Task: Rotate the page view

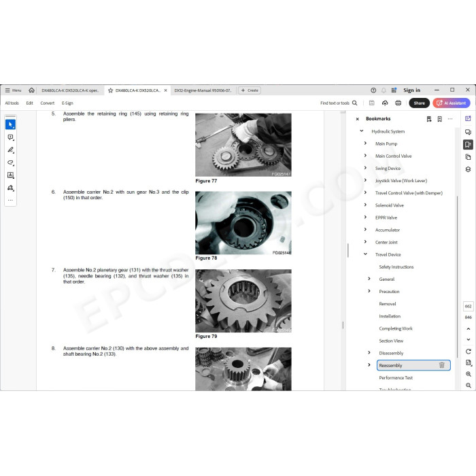Action: tap(469, 352)
